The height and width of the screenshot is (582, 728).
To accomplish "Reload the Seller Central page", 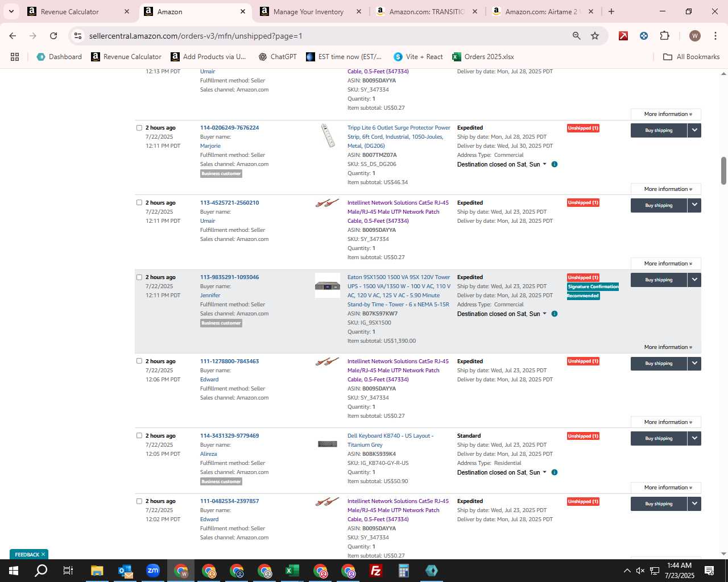I will pos(53,36).
